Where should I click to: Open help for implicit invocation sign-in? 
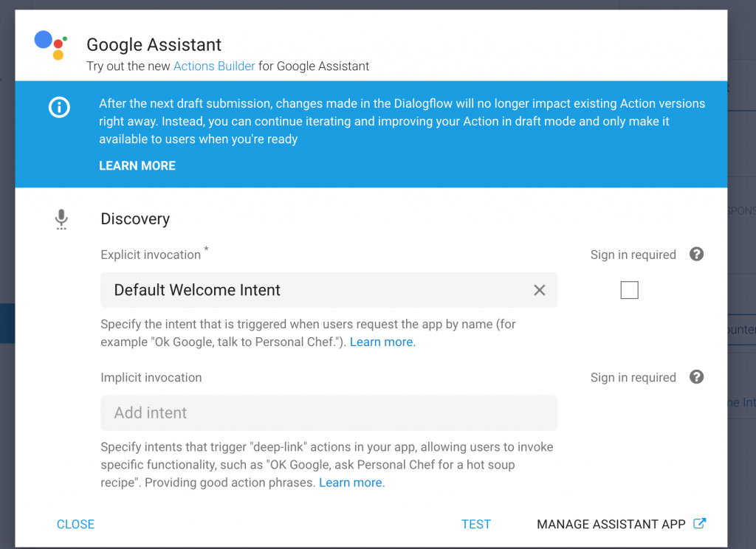coord(696,377)
